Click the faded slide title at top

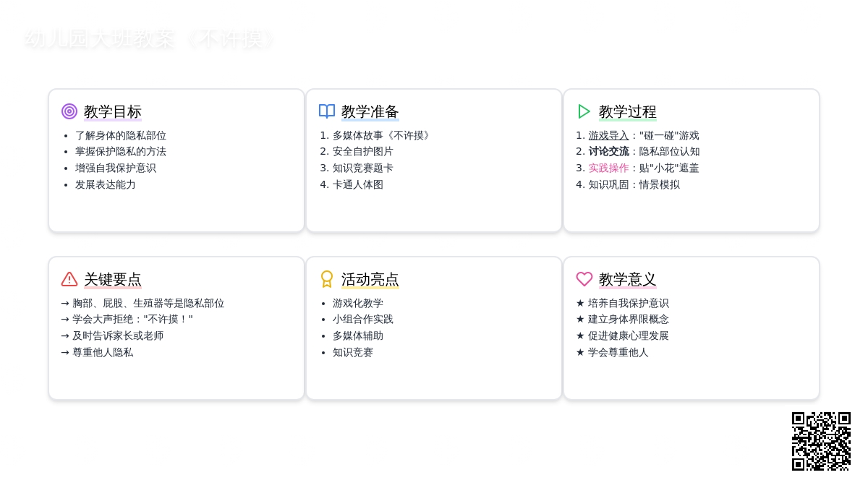(150, 39)
